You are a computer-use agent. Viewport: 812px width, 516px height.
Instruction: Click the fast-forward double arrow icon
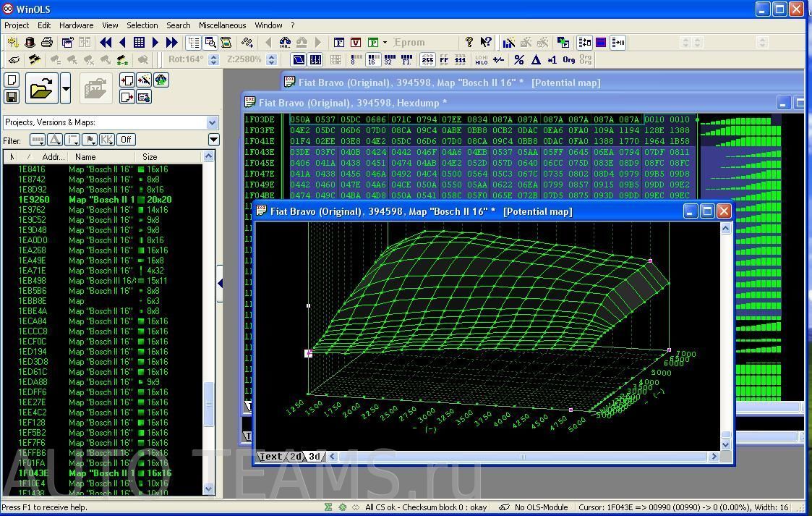tap(171, 43)
